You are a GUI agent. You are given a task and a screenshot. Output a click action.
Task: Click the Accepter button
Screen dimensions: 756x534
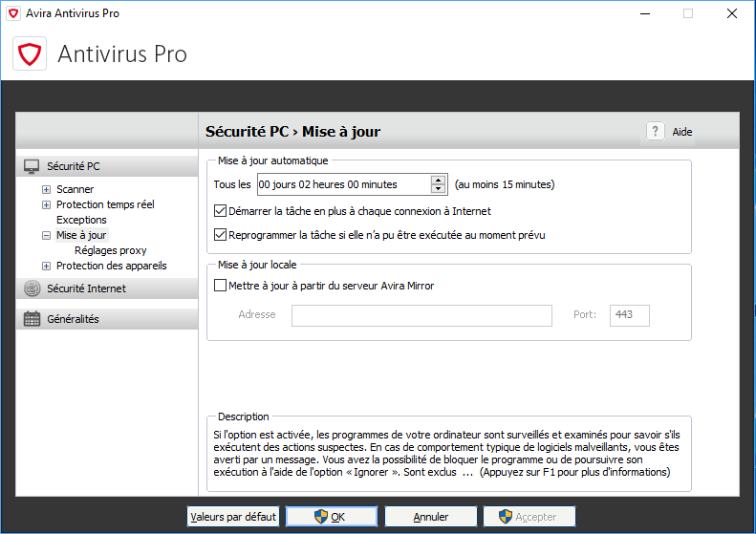[x=529, y=517]
